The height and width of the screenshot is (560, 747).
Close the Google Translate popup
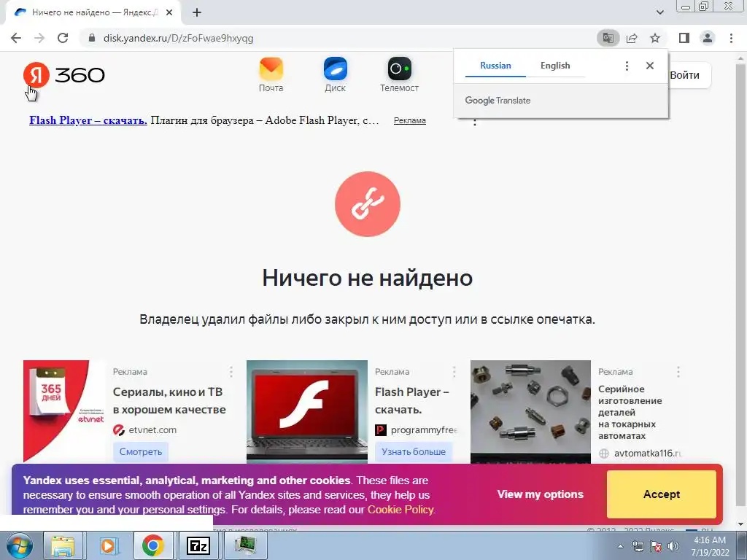pos(650,66)
